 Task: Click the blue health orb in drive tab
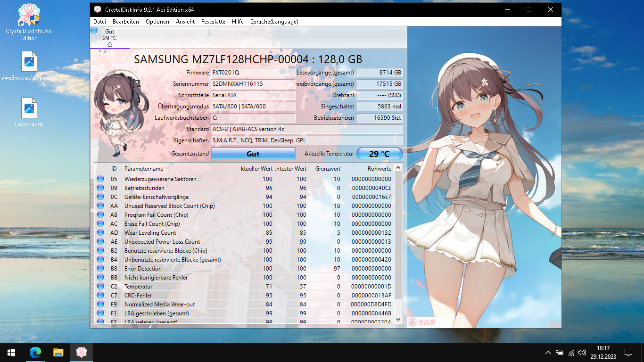[x=94, y=31]
